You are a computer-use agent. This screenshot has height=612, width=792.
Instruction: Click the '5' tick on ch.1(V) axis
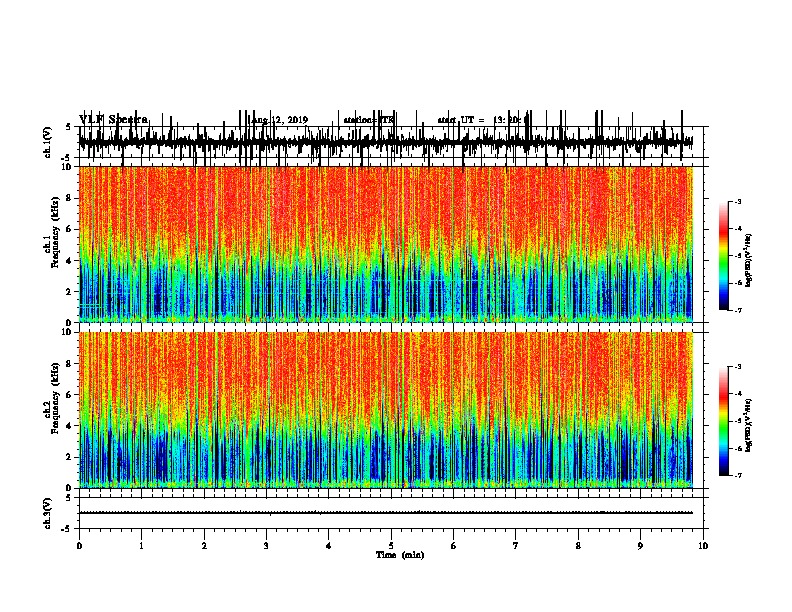coord(68,127)
